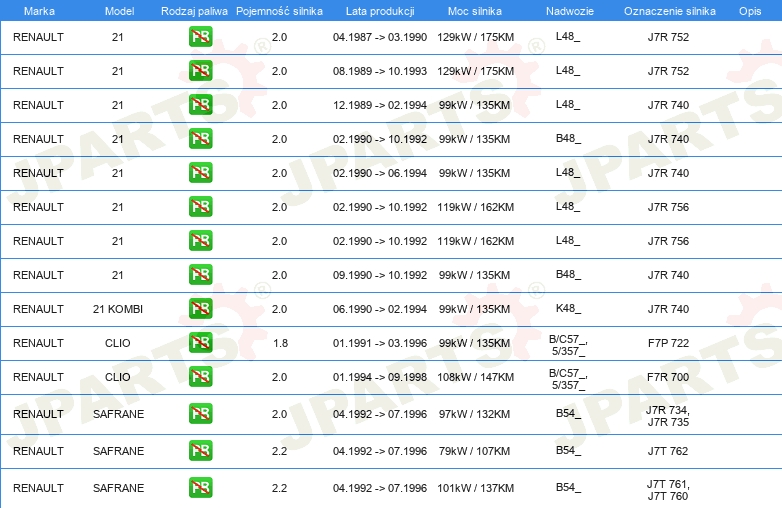Click fuel icon in SAFRANE 2.0 row
The height and width of the screenshot is (508, 782).
pos(200,414)
